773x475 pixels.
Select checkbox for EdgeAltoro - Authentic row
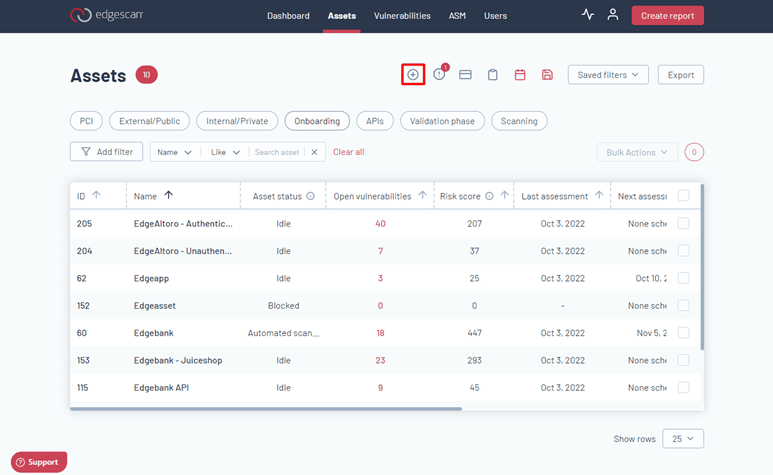pos(683,223)
